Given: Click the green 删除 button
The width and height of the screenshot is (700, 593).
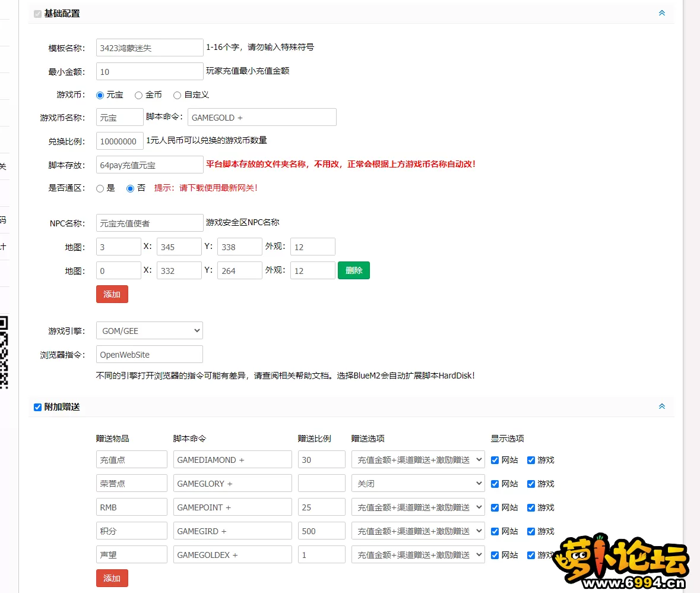Looking at the screenshot, I should (354, 270).
